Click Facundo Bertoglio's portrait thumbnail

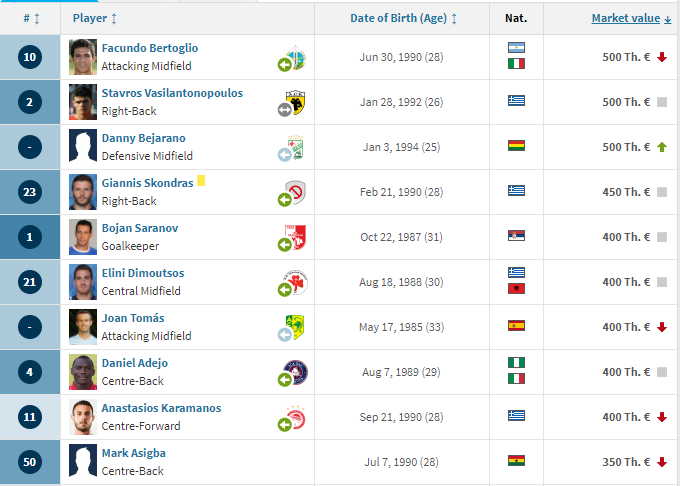tap(83, 57)
